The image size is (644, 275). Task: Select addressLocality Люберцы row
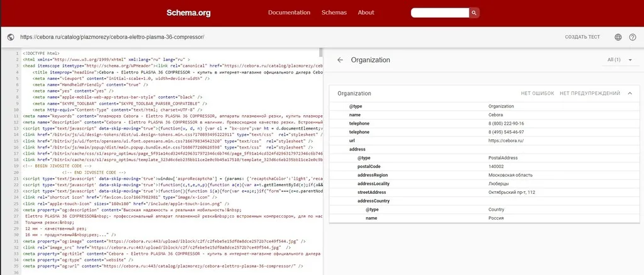click(x=483, y=184)
